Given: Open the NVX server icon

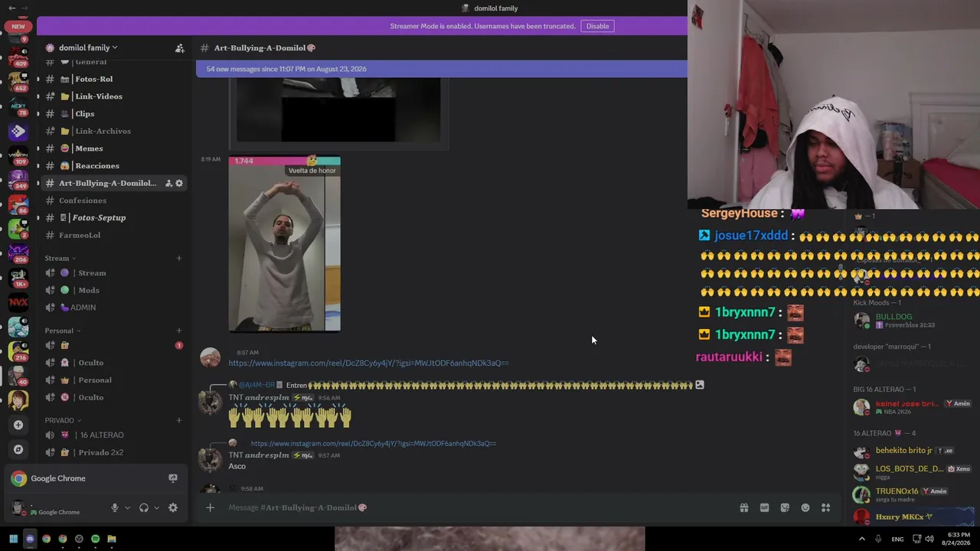Looking at the screenshot, I should click(18, 302).
